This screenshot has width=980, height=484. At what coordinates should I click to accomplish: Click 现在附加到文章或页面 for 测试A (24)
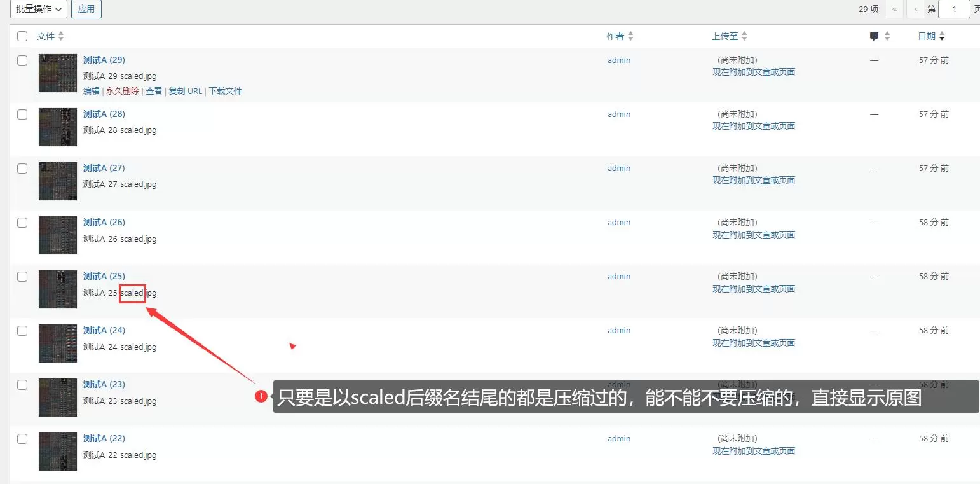coord(754,343)
